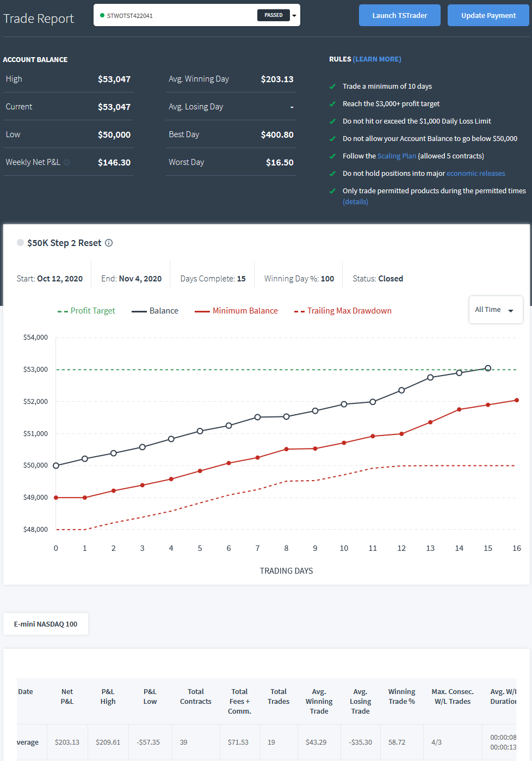Click Update Payment button
The image size is (532, 761).
point(488,15)
